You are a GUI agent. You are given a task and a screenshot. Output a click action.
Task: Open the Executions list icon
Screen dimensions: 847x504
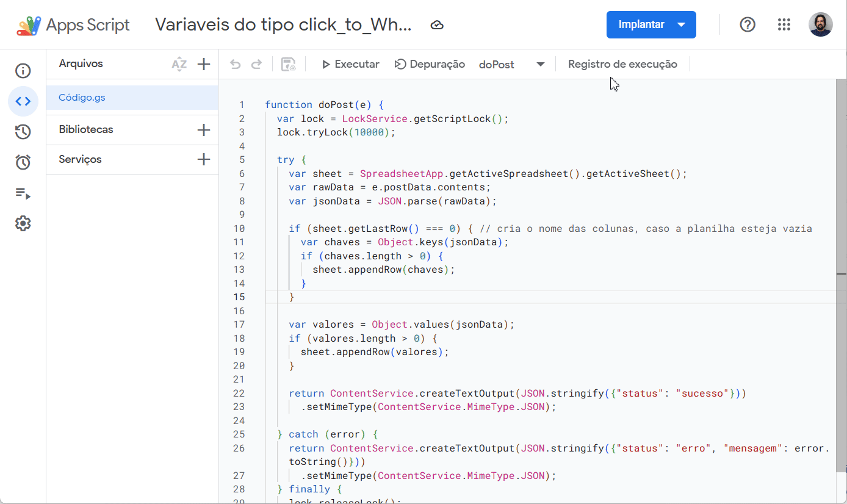[x=23, y=193]
